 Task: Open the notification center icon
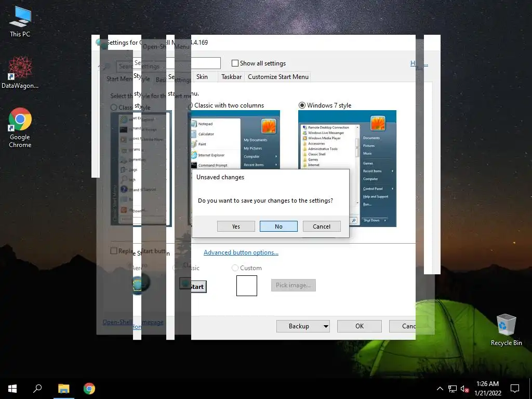515,389
